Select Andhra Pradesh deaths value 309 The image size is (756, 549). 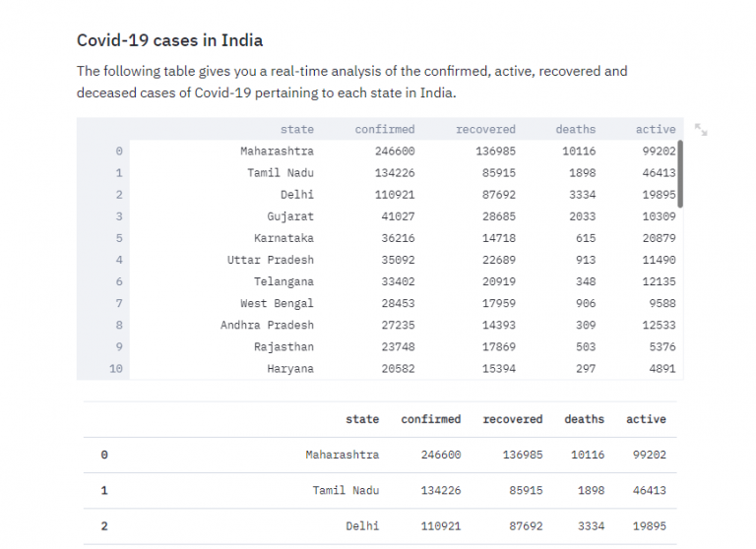(586, 325)
